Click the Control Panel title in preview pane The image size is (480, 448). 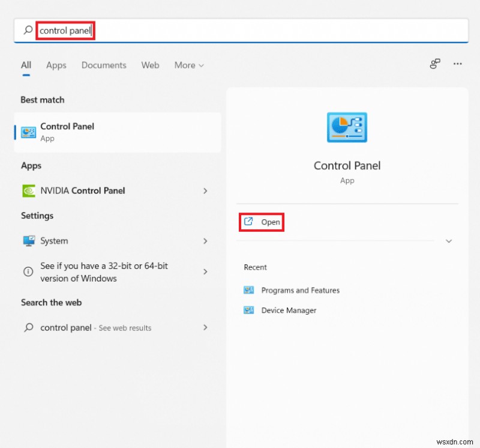coord(347,166)
